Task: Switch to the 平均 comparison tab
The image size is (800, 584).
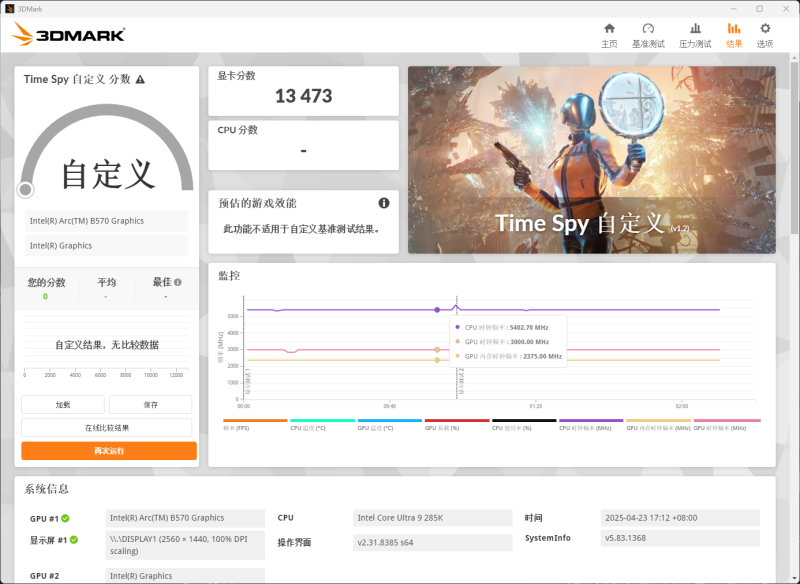Action: 106,282
